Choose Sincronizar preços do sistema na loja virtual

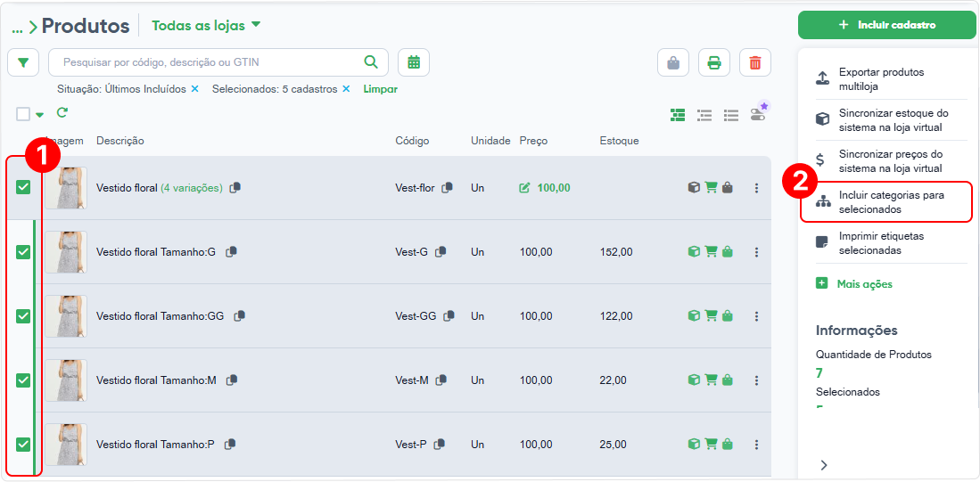pos(891,161)
